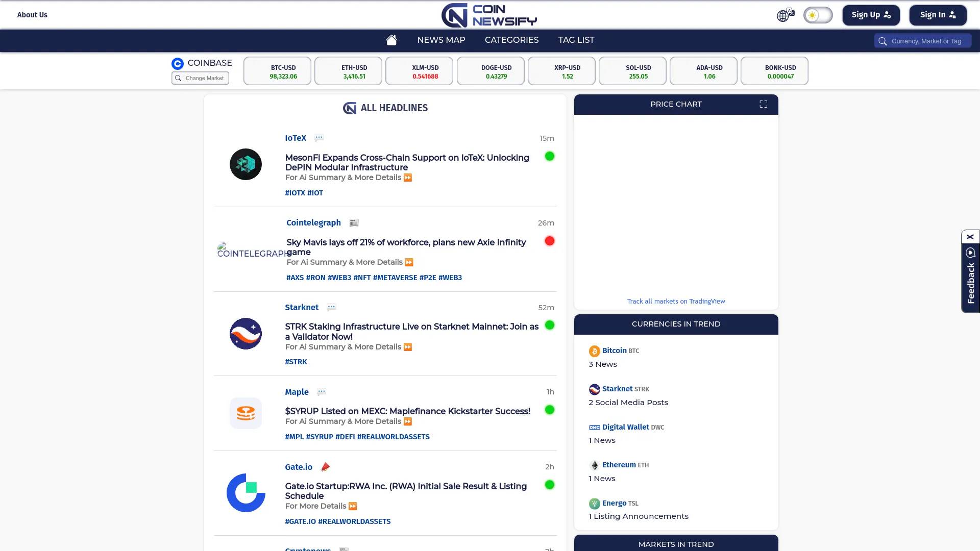Focus the Change Market search field
Screen dimensions: 980x551
click(x=200, y=78)
